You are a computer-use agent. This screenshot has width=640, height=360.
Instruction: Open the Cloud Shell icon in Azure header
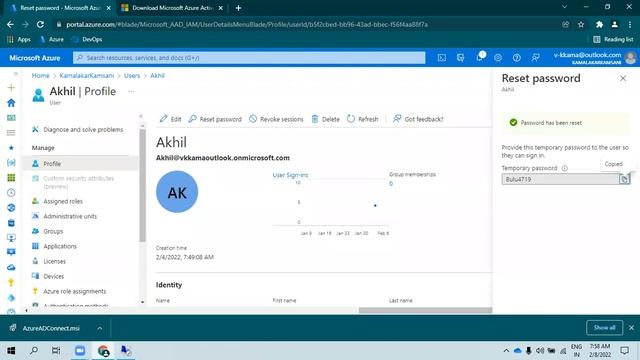[442, 58]
